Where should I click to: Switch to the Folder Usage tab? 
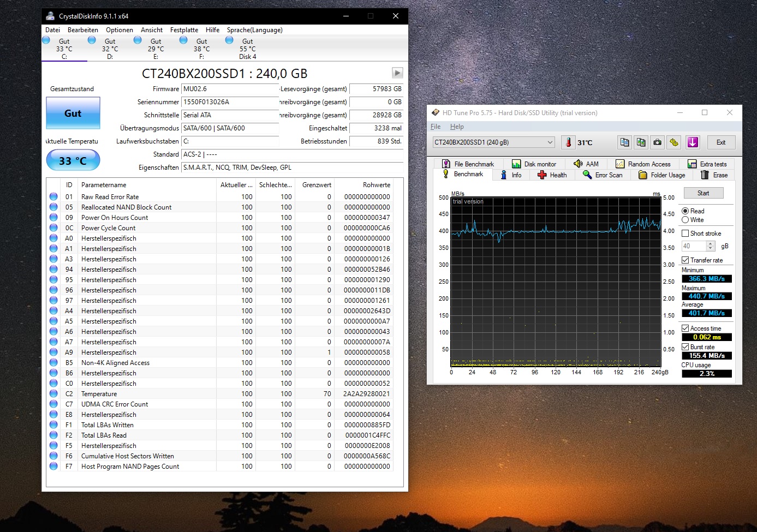pos(661,175)
